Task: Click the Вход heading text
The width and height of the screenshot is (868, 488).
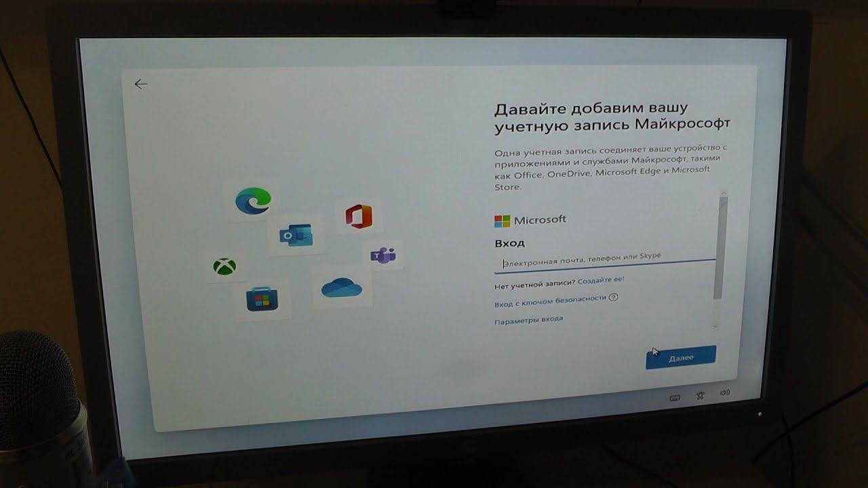Action: 509,243
